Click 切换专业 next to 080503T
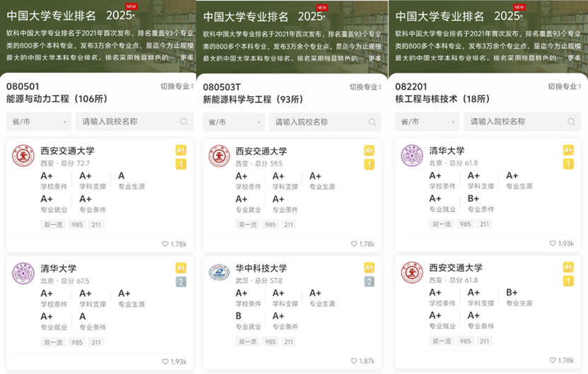The image size is (588, 374). pyautogui.click(x=365, y=87)
